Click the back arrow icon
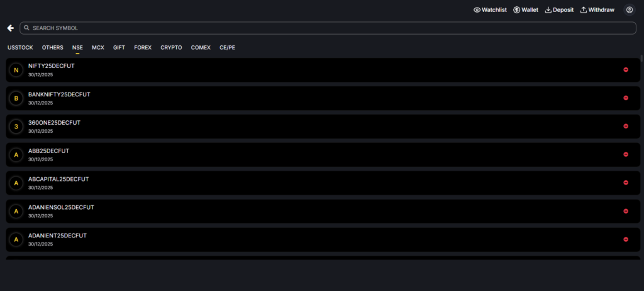This screenshot has width=644, height=291. 10,28
